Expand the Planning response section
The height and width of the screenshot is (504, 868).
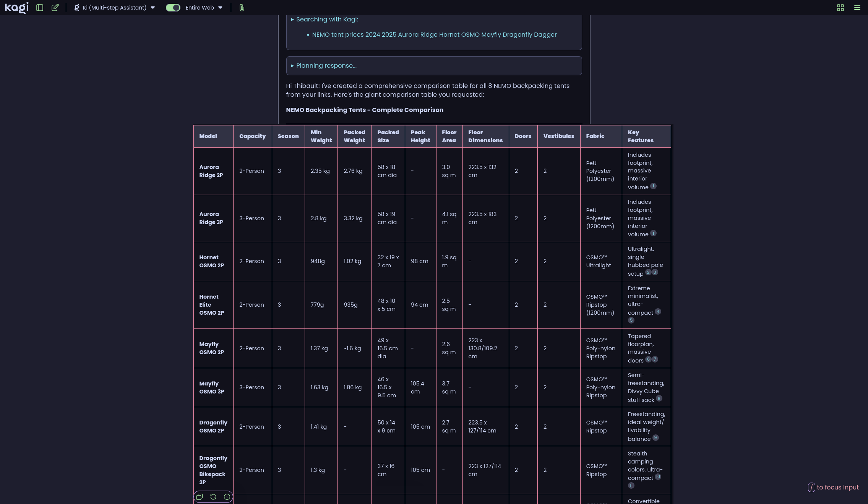[x=326, y=66]
